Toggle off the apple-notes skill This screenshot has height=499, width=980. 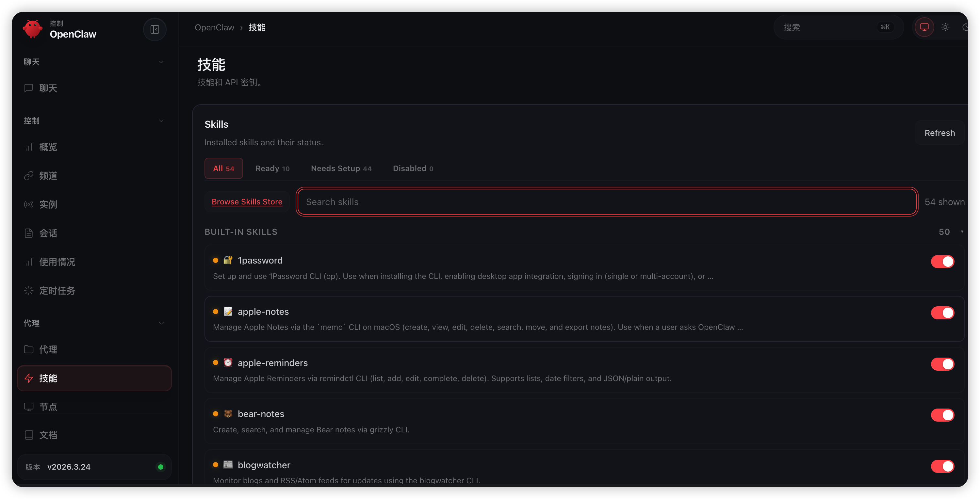pos(942,313)
